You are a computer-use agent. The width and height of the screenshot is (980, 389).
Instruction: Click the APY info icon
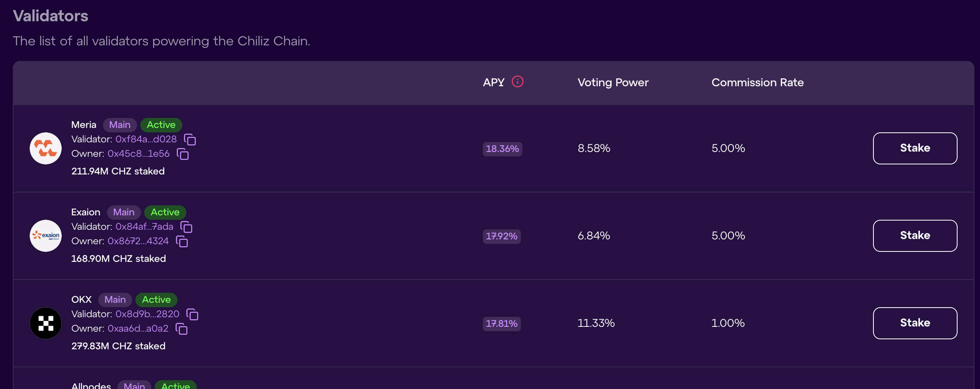(x=518, y=82)
